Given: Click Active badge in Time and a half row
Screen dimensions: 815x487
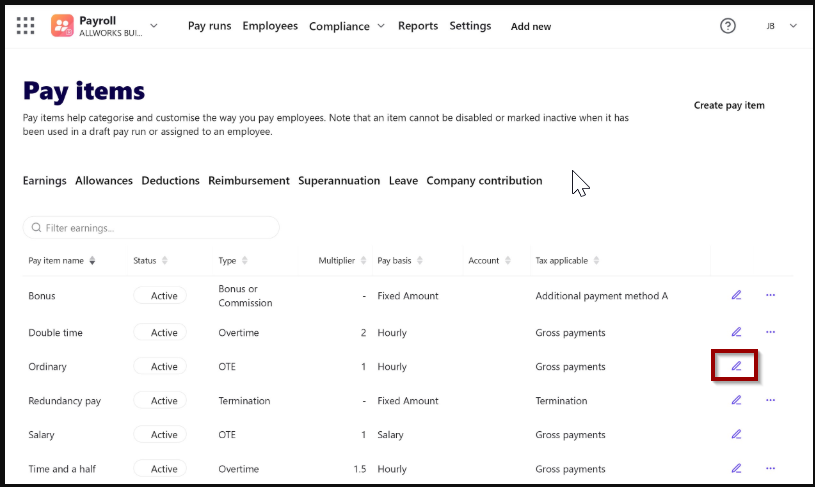Looking at the screenshot, I should coord(160,469).
